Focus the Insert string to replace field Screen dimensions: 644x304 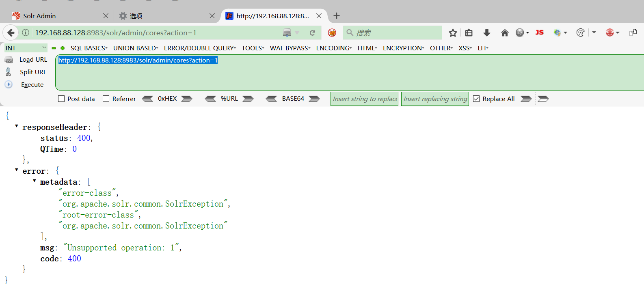point(364,99)
